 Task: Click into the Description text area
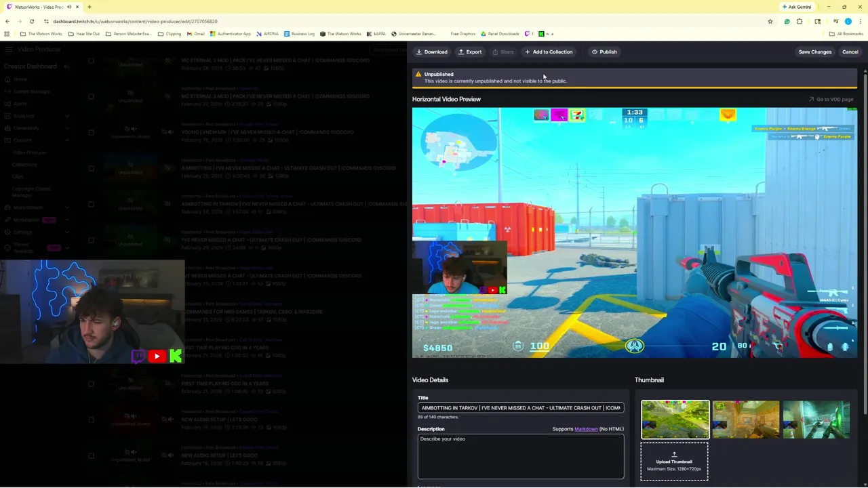(520, 457)
